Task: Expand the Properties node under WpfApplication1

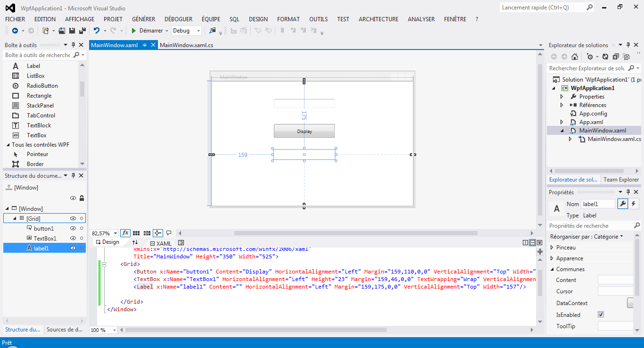Action: [x=561, y=96]
